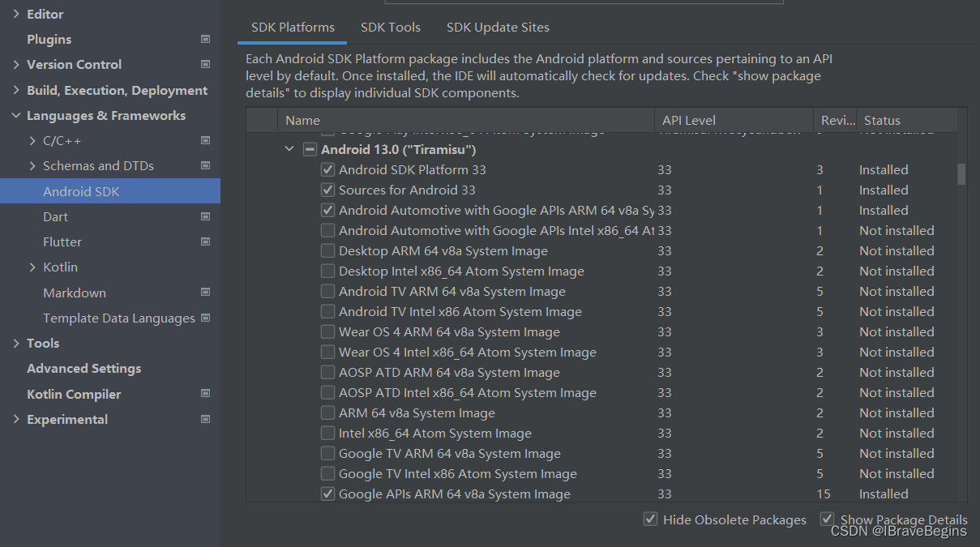Click the package list vertical scrollbar thumb
This screenshot has height=547, width=980.
click(x=962, y=173)
